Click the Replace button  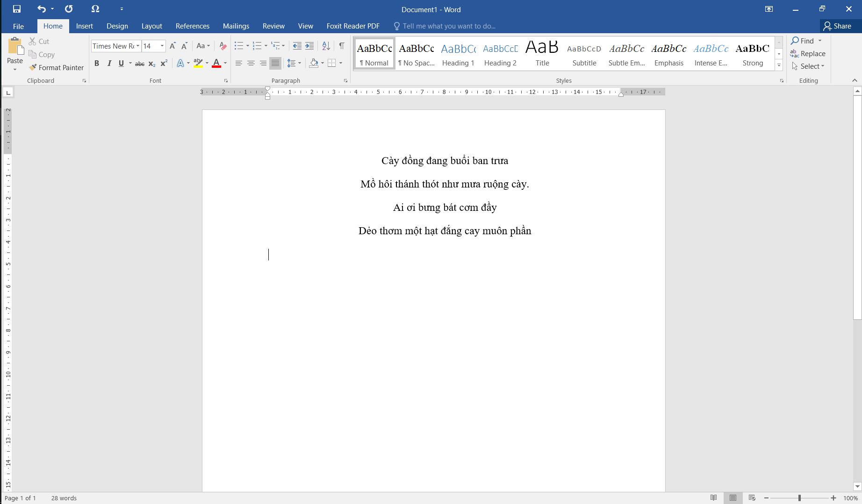808,54
